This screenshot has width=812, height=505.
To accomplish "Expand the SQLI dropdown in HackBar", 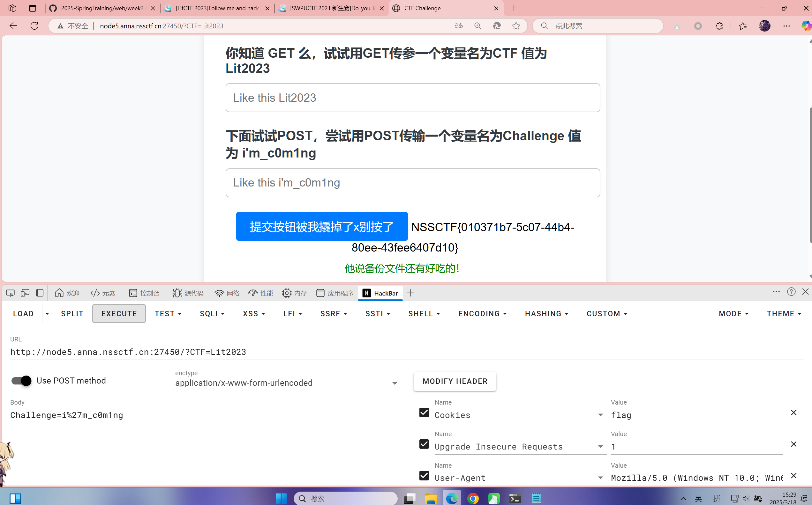I will pyautogui.click(x=212, y=314).
